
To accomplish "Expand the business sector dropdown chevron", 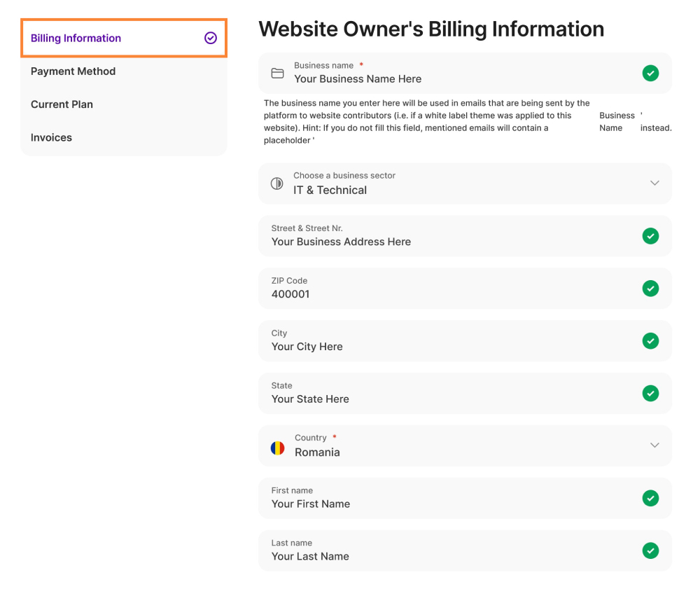I will coord(654,183).
